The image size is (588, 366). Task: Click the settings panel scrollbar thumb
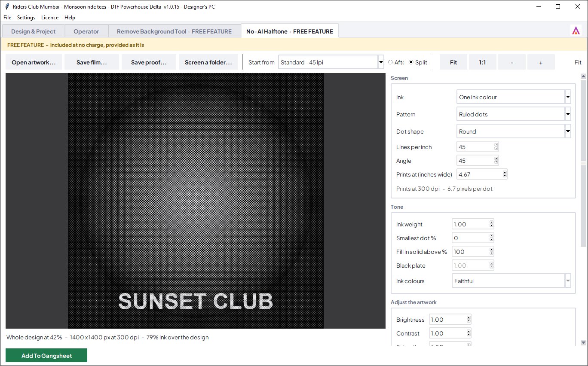[583, 163]
